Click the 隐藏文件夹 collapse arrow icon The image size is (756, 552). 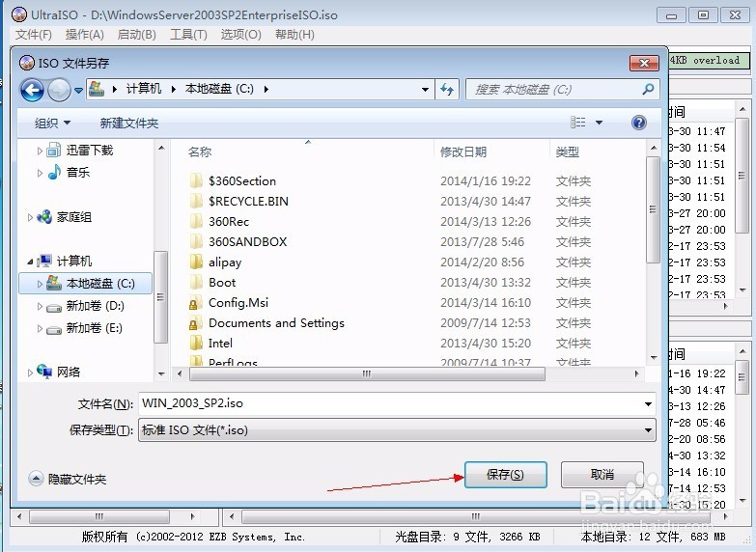coord(36,479)
